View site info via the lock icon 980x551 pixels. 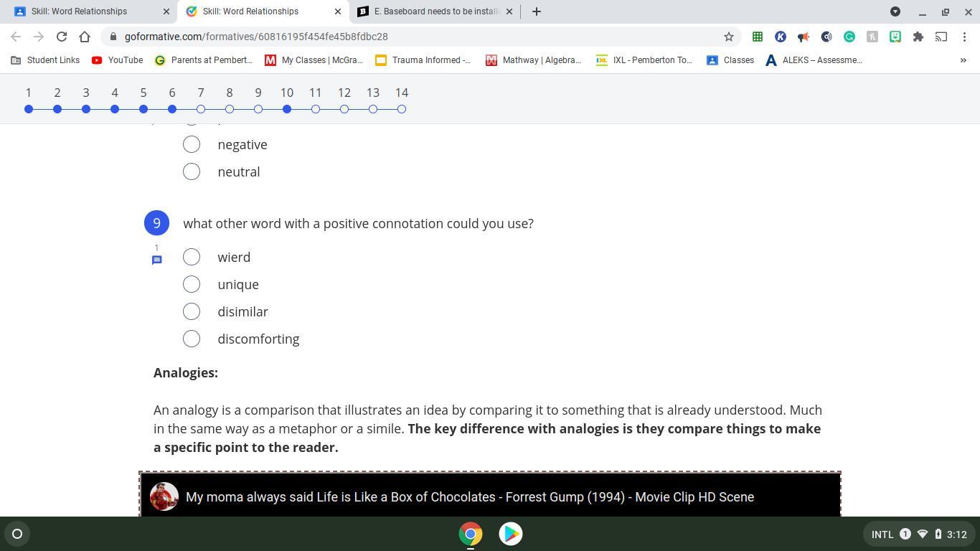tap(113, 37)
